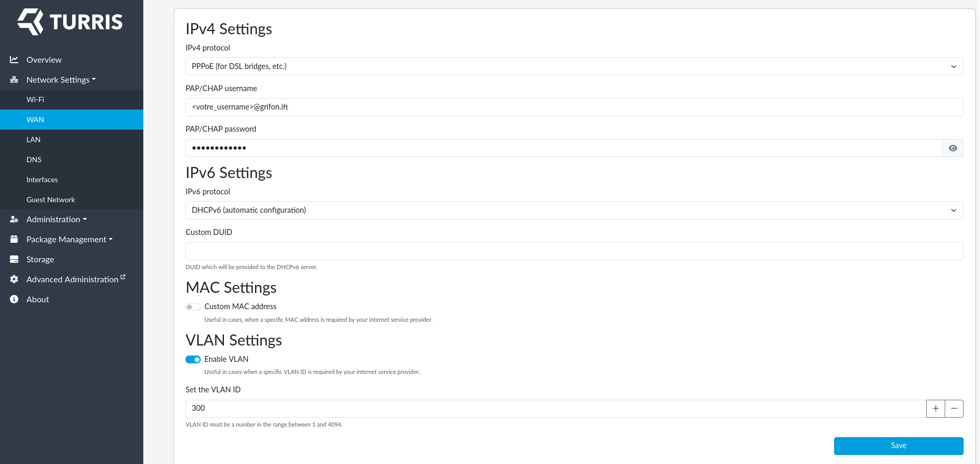Image resolution: width=980 pixels, height=464 pixels.
Task: Open the DNS settings page
Action: point(34,160)
